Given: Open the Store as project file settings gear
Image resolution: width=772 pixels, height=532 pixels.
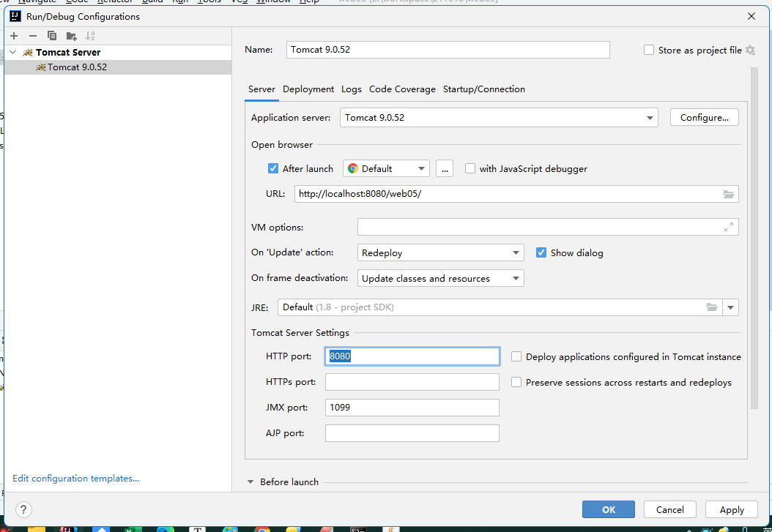Looking at the screenshot, I should 750,50.
